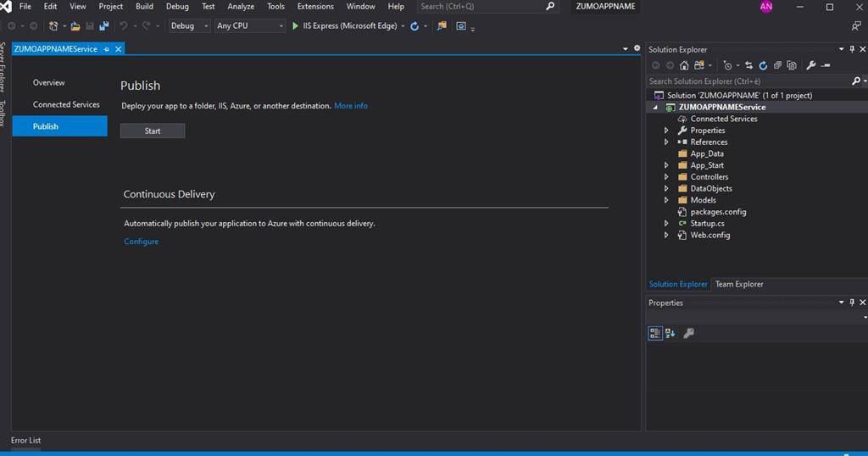Open the Debug configuration dropdown

point(188,26)
